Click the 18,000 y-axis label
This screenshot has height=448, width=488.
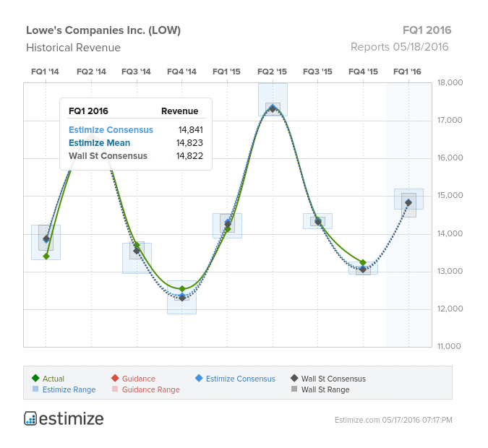(450, 82)
